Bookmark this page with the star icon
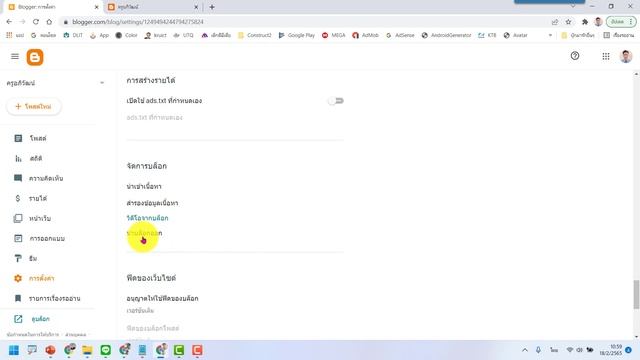 tap(568, 22)
